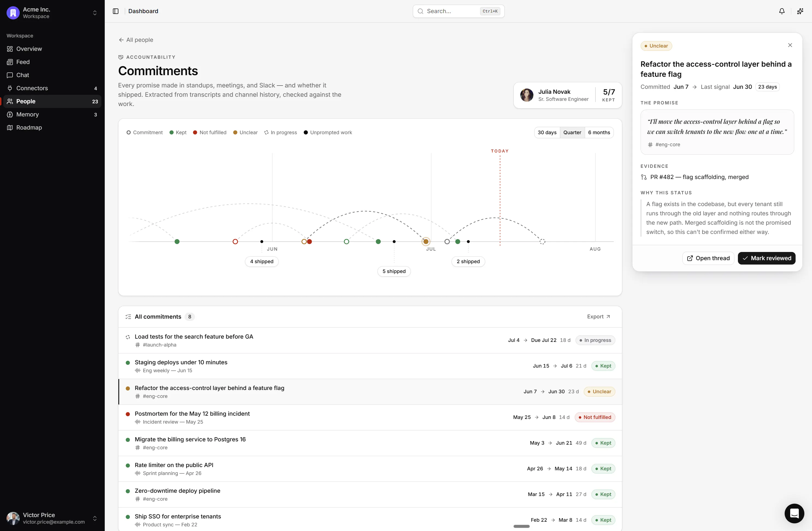
Task: Select the 6 months range
Action: (x=599, y=133)
